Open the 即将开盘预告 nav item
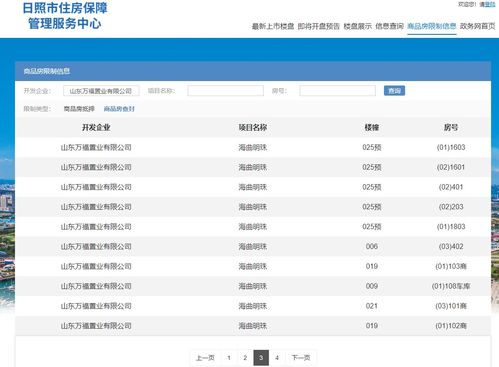499x367 pixels. [319, 26]
